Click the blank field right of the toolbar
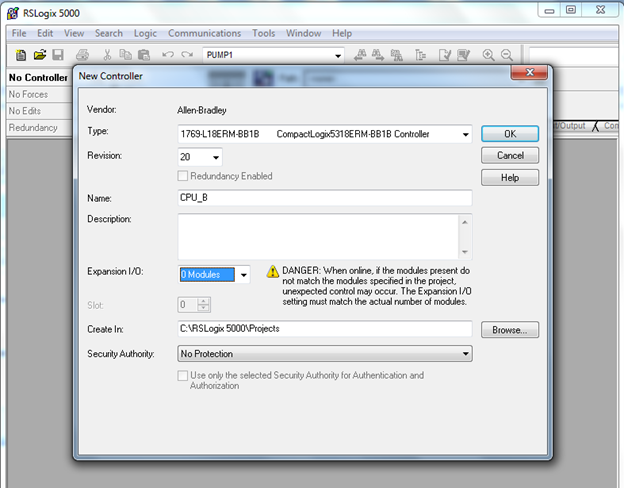This screenshot has width=624, height=488. (574, 55)
